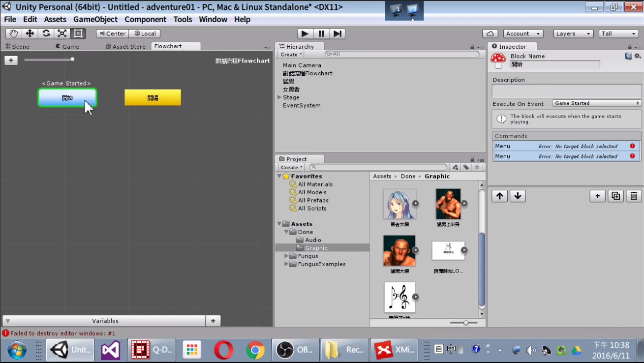The height and width of the screenshot is (363, 644).
Task: Collapse the Done folder arrow
Action: (286, 232)
